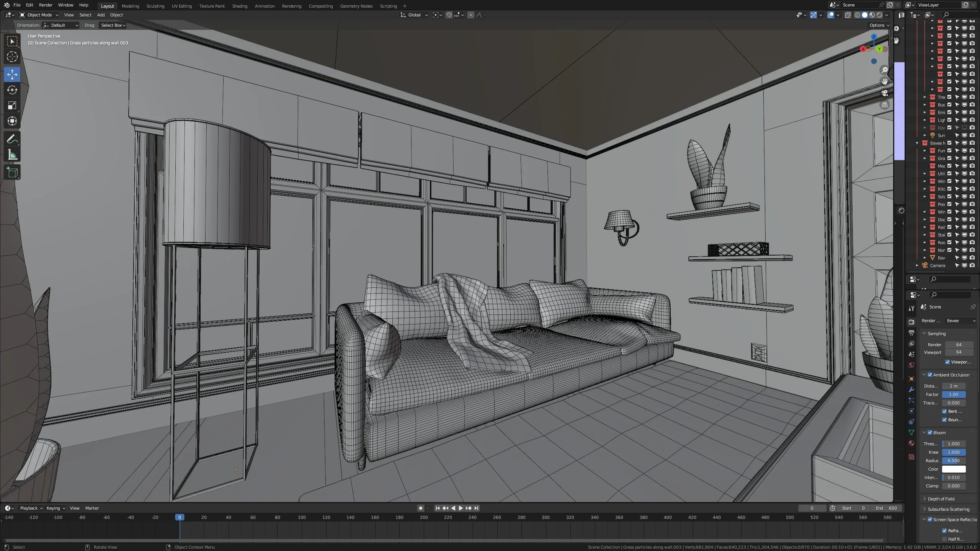
Task: Switch viewport to rendered shading mode
Action: [x=879, y=15]
